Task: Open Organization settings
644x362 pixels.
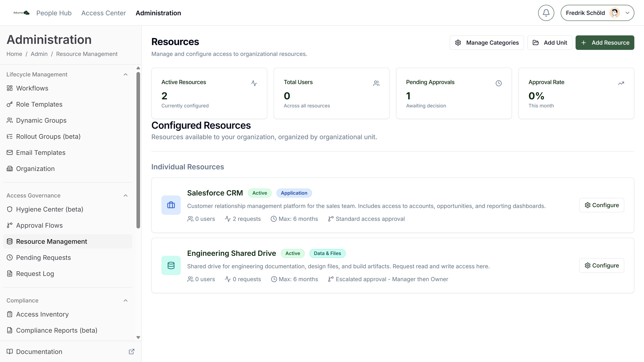Action: 67,169
